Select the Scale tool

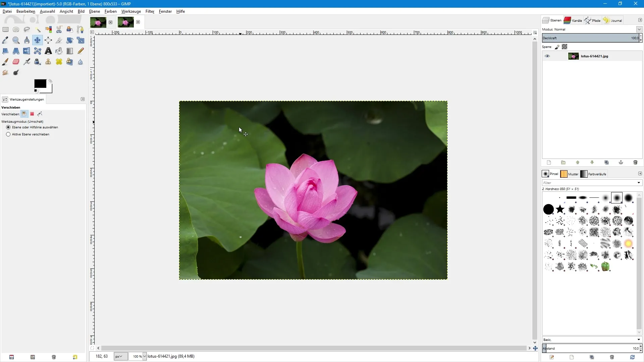tap(80, 40)
